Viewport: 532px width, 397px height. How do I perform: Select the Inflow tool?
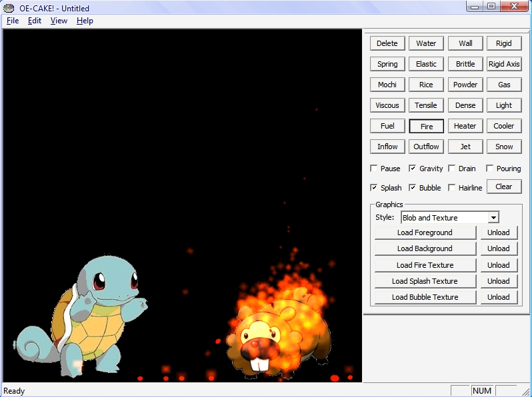387,147
